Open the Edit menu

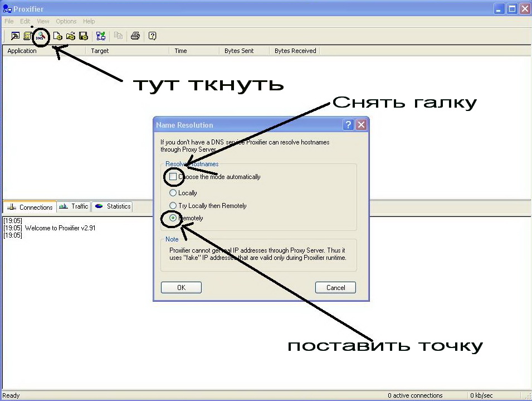(x=25, y=21)
